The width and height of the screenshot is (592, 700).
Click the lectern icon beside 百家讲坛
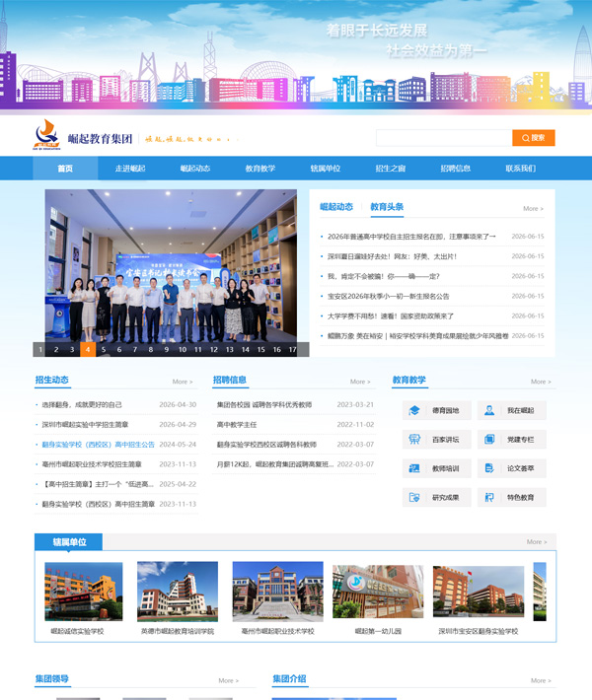click(414, 440)
